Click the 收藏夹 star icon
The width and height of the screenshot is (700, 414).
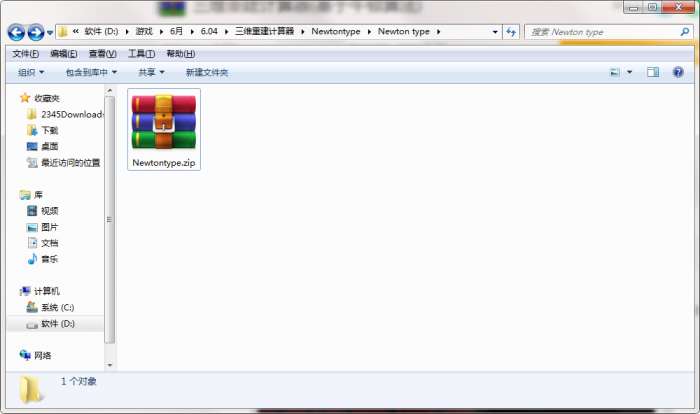click(25, 98)
